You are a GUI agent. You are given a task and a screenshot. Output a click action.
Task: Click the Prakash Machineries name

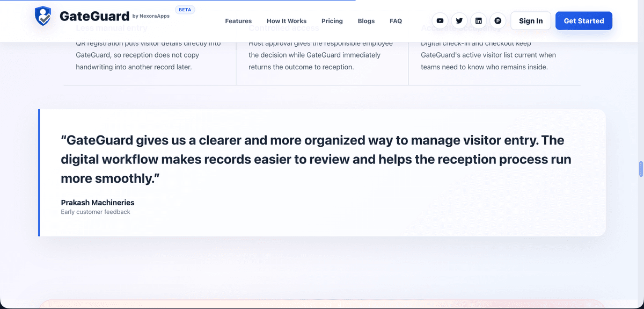tap(98, 203)
